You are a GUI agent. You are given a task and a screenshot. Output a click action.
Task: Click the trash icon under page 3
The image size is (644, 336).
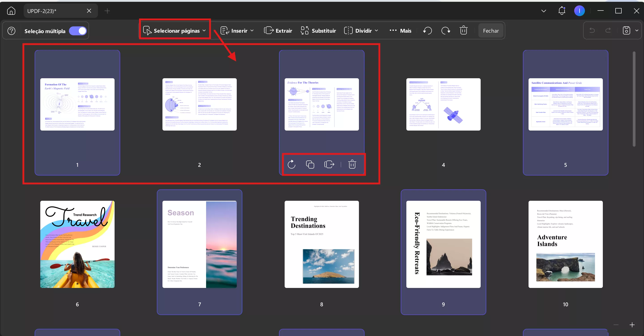[352, 164]
